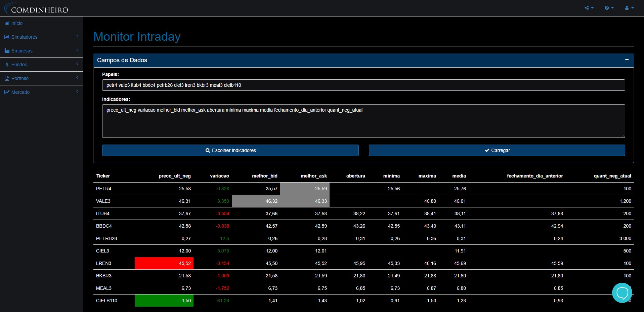Click the Ticker column header
This screenshot has width=644, height=312.
[103, 176]
